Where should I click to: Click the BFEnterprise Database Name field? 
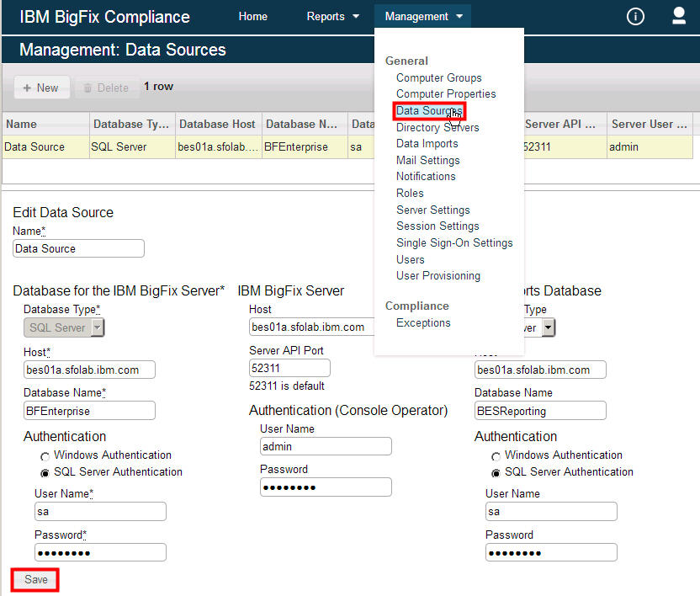(89, 411)
